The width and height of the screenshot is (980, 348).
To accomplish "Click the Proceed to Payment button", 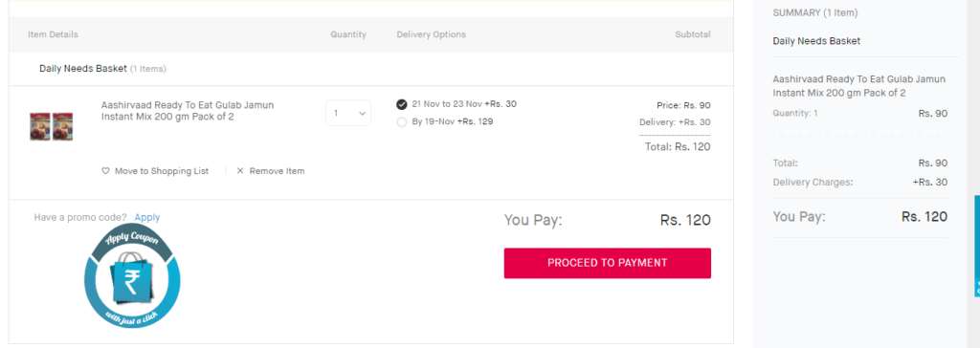I will click(608, 263).
